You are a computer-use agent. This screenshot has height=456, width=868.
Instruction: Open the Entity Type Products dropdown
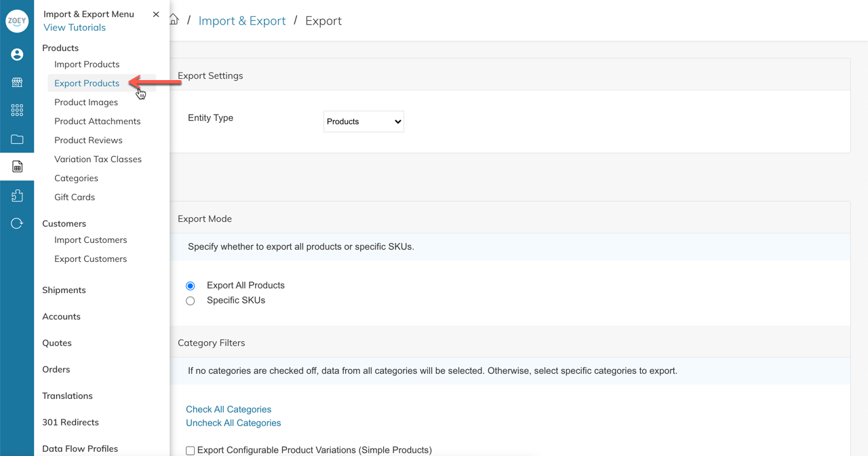363,121
